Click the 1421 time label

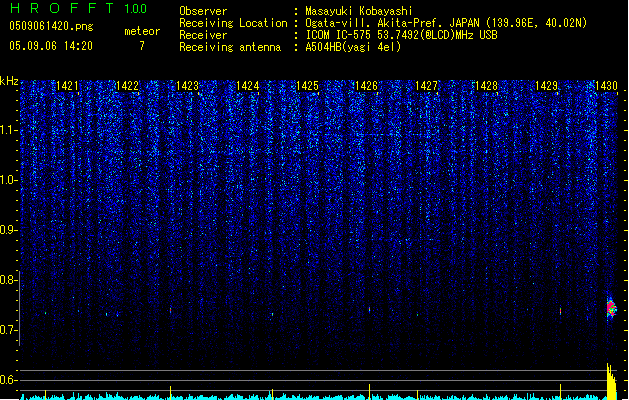(67, 86)
